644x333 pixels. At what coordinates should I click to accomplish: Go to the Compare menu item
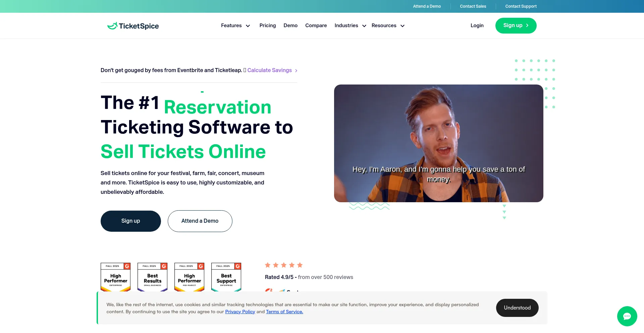point(316,25)
